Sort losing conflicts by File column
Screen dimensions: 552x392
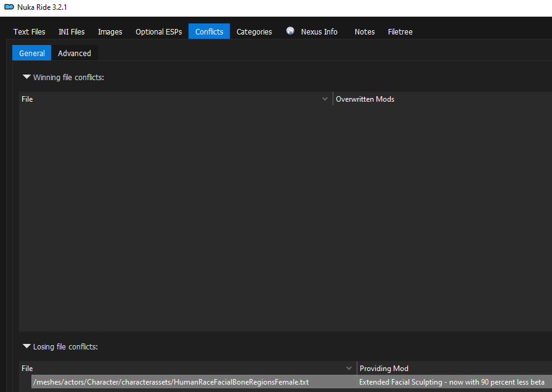click(188, 369)
